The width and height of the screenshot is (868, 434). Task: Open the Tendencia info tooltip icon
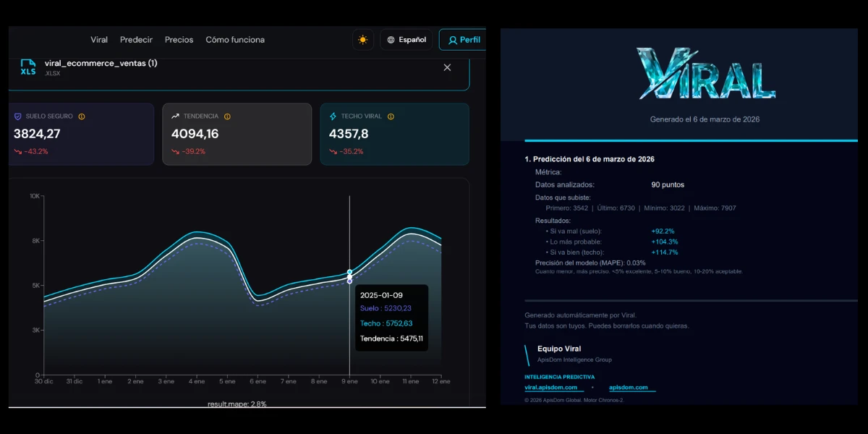click(x=229, y=115)
